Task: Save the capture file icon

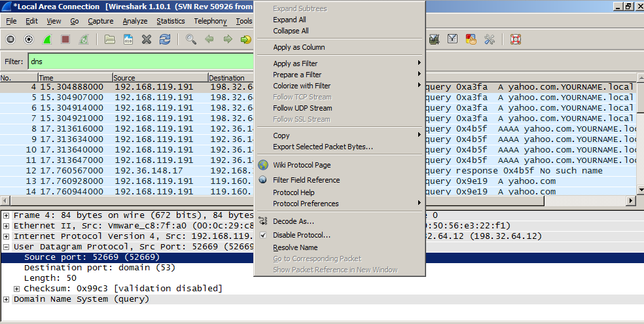Action: click(128, 39)
